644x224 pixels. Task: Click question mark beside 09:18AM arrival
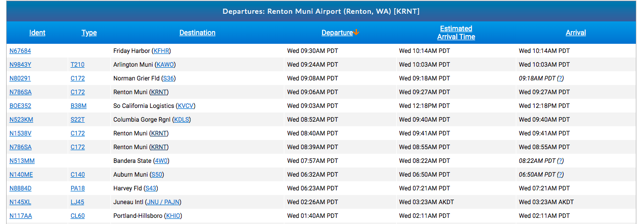coord(560,78)
